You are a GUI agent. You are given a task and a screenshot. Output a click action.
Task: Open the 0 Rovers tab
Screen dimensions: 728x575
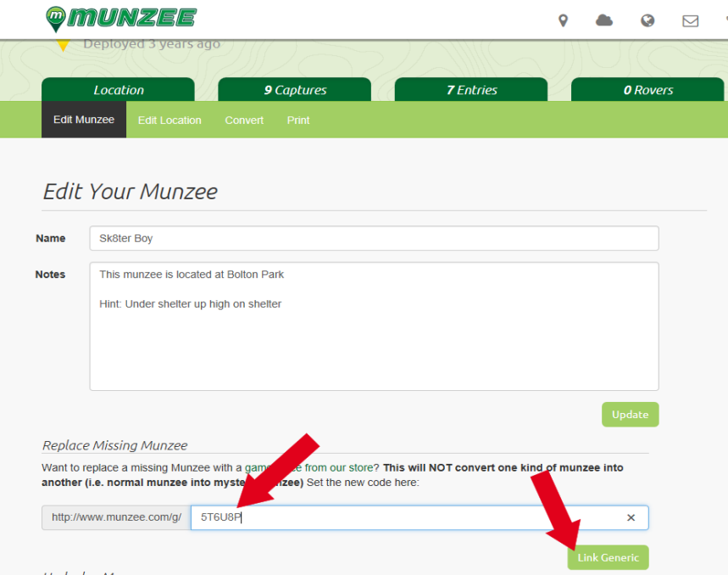(x=647, y=90)
